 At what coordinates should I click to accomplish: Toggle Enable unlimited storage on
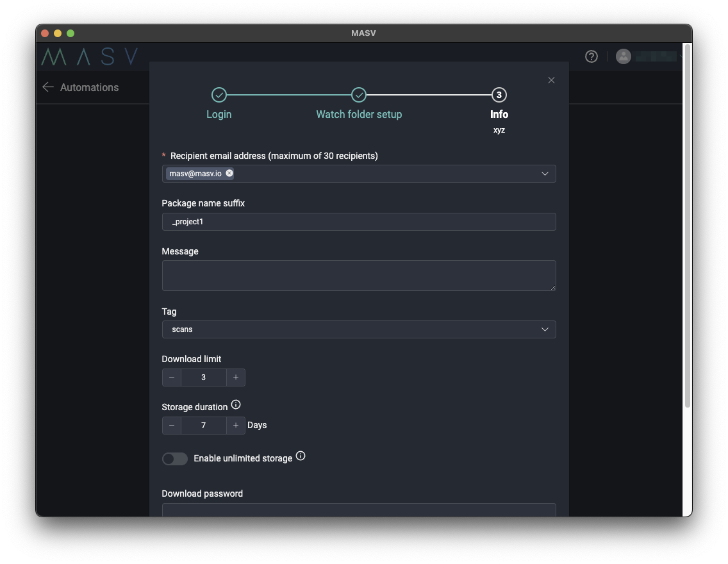pos(174,458)
